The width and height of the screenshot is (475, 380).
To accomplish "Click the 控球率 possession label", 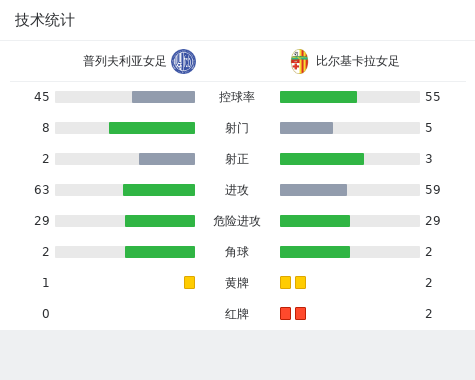I will pyautogui.click(x=237, y=97).
